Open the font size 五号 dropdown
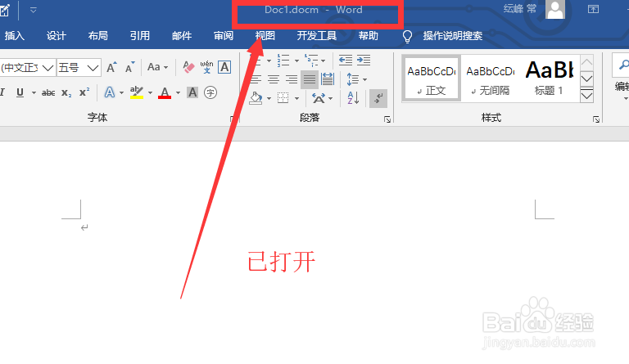 (93, 68)
